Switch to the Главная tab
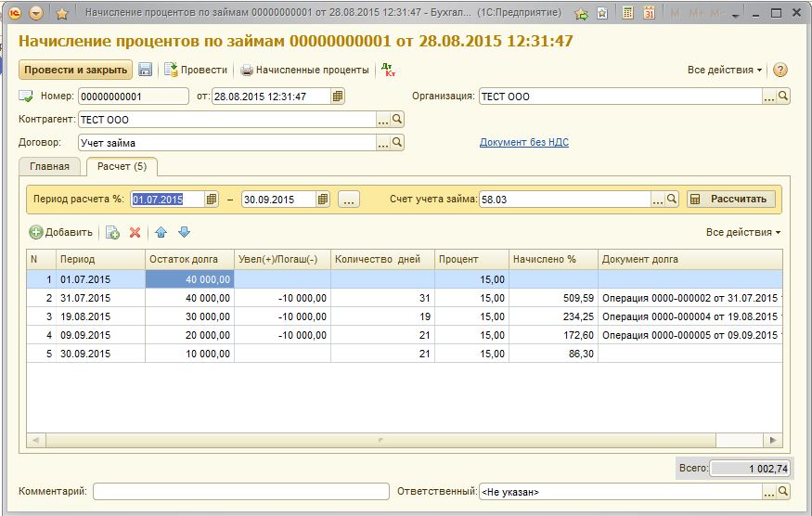The image size is (812, 516). [50, 166]
